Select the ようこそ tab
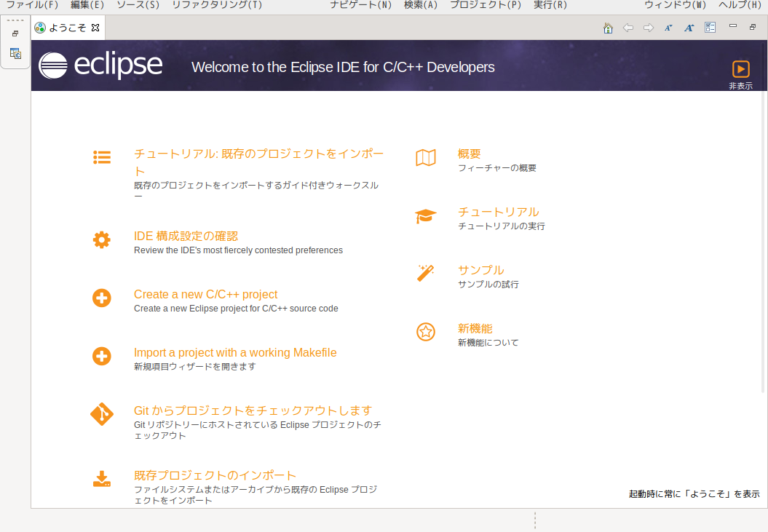 click(67, 28)
